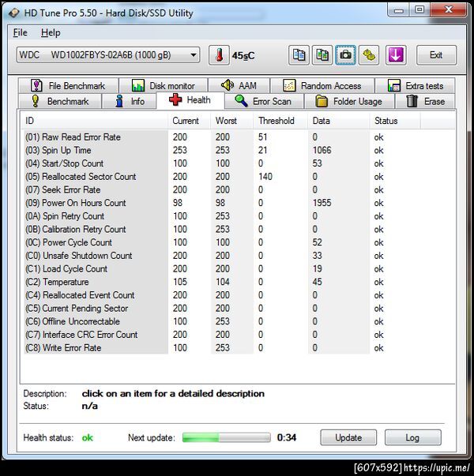Viewport: 474px width, 476px height.
Task: Open the Erase tab
Action: click(x=425, y=101)
